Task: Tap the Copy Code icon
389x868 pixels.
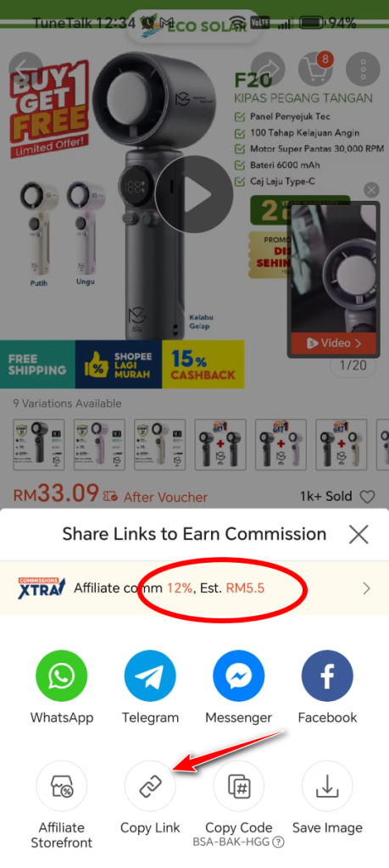Action: pyautogui.click(x=238, y=786)
